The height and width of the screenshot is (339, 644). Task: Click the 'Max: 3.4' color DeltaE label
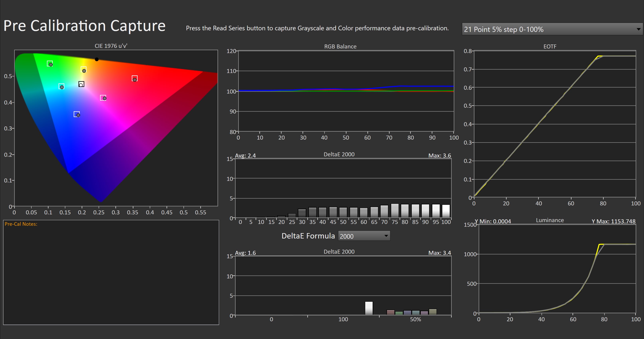pos(440,253)
